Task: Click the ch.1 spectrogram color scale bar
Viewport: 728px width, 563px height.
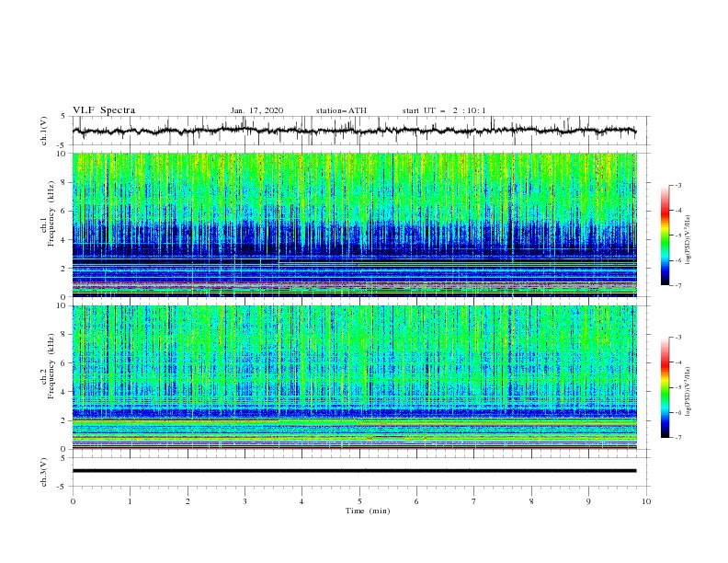Action: [x=665, y=236]
